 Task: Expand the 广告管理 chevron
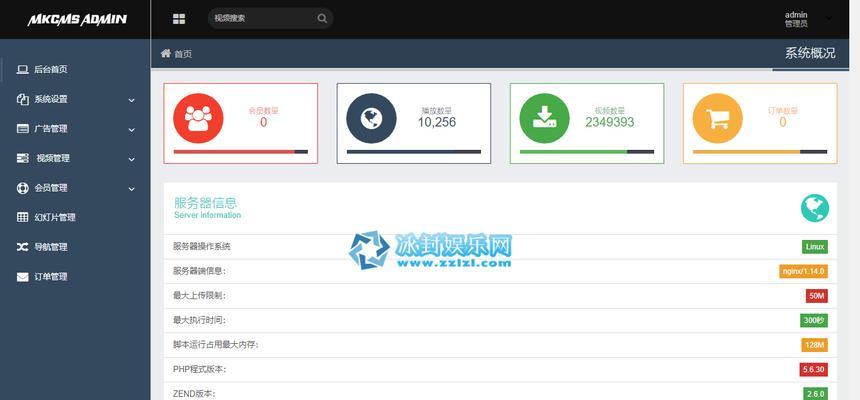(132, 129)
